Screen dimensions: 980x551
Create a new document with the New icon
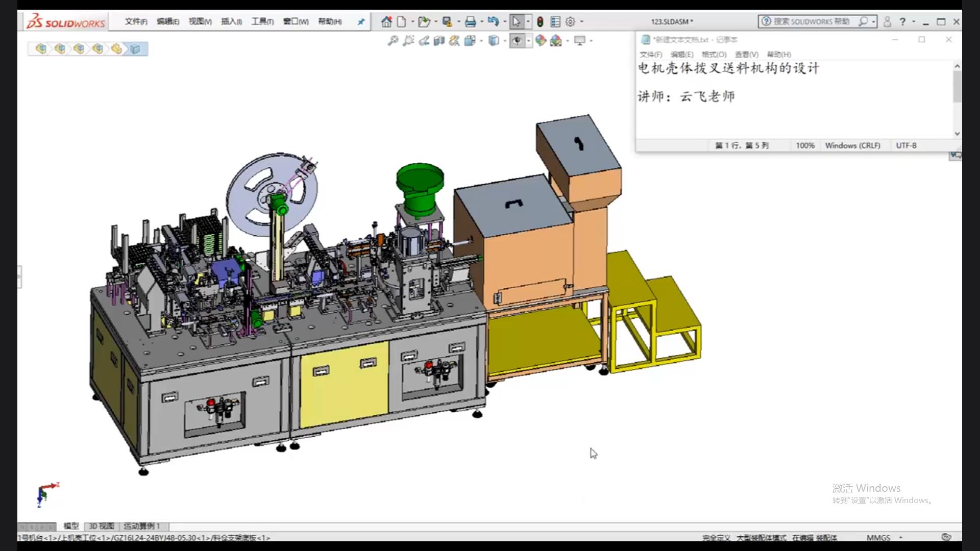point(402,21)
